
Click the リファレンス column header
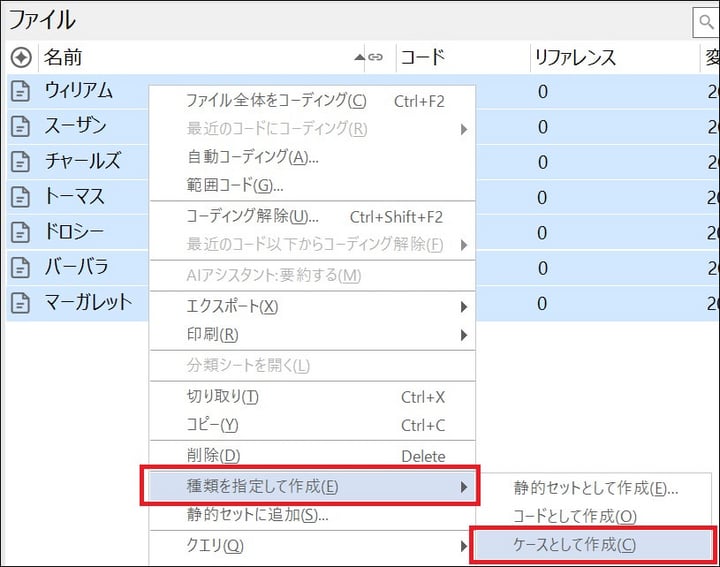(x=576, y=58)
